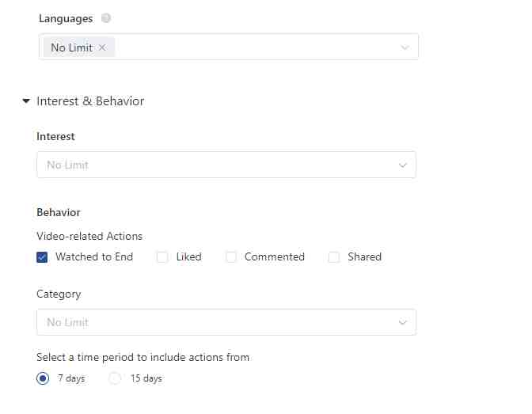Open the Category dropdown
This screenshot has height=414, width=532.
[226, 322]
